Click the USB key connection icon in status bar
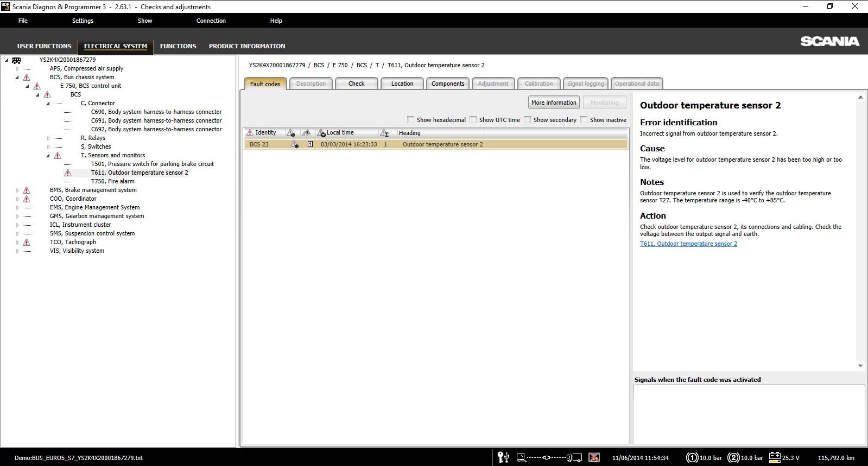The image size is (868, 466). (x=503, y=457)
